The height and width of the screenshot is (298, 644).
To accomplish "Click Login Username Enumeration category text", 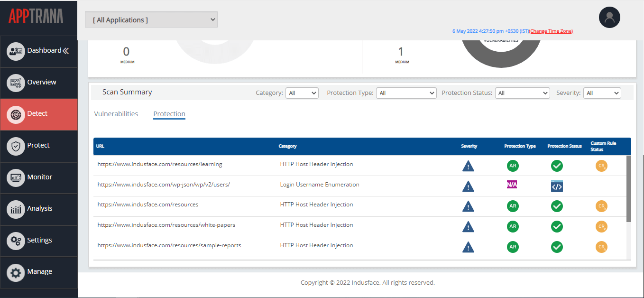I will click(x=320, y=185).
